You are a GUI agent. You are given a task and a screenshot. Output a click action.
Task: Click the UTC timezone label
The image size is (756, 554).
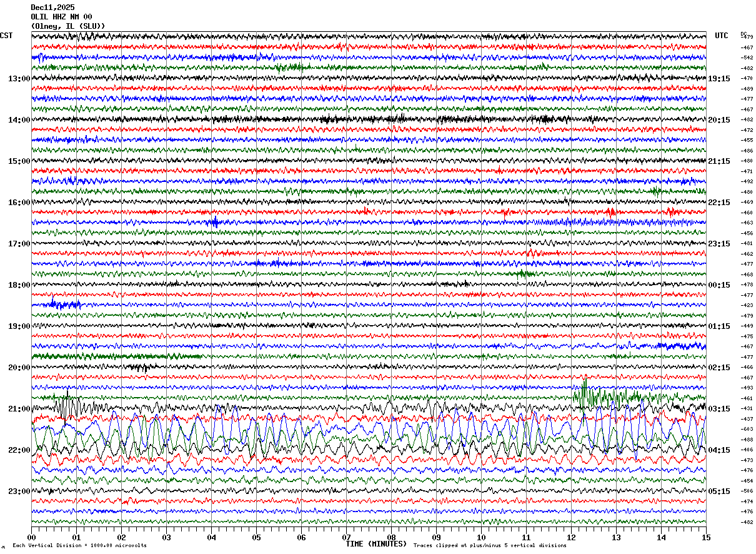tap(722, 36)
